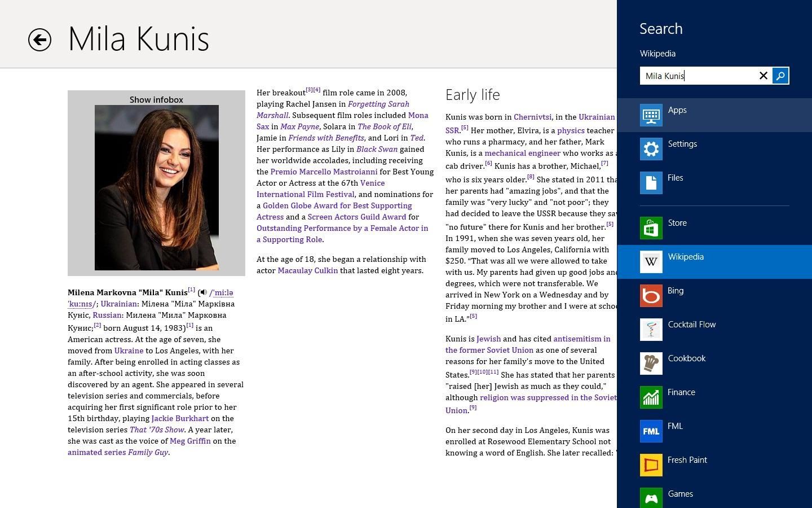Open the Ukraine link in intro paragraph
812x508 pixels.
(129, 351)
